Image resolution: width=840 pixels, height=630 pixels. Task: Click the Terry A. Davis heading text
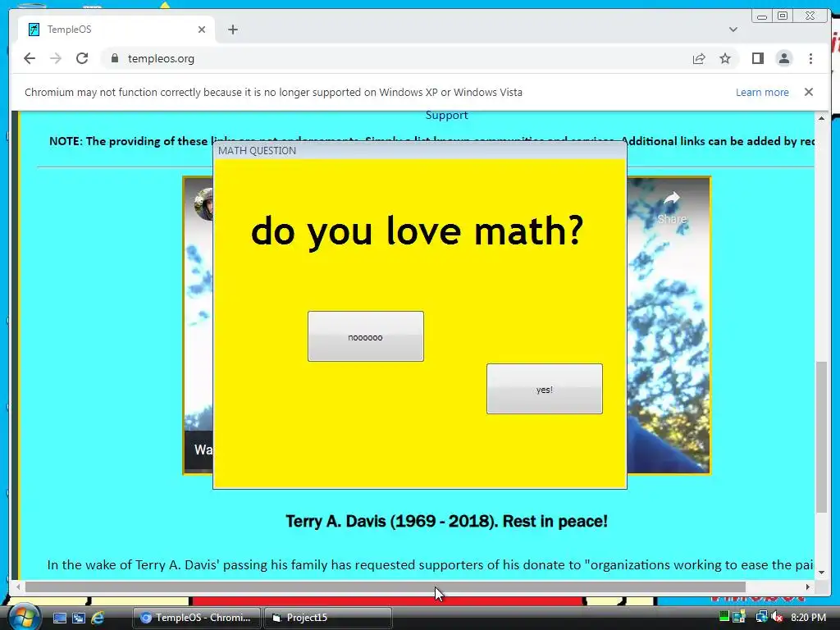click(446, 521)
